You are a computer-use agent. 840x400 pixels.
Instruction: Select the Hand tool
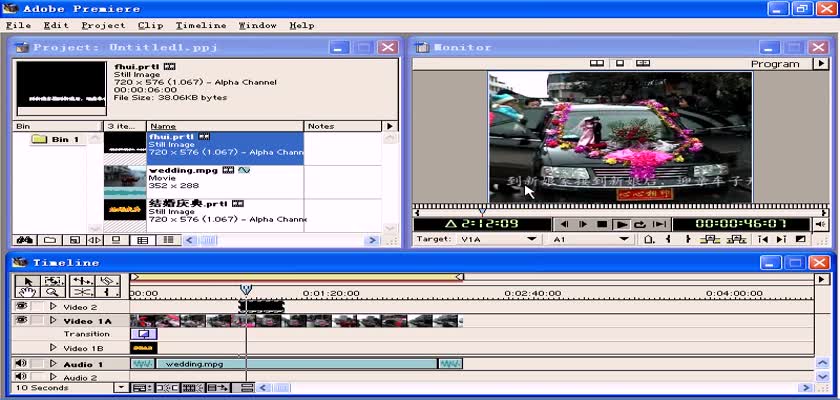[x=28, y=292]
